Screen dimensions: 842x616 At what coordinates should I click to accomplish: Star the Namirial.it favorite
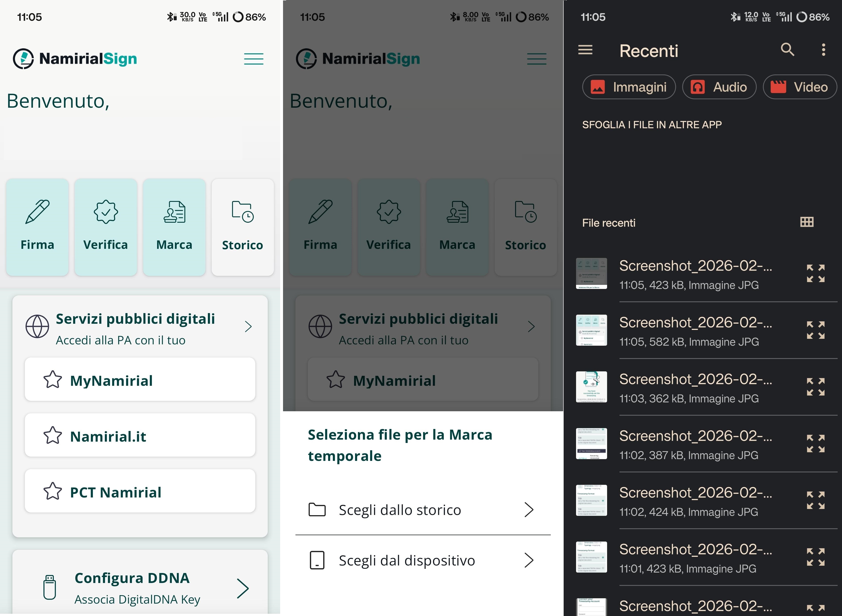tap(53, 436)
